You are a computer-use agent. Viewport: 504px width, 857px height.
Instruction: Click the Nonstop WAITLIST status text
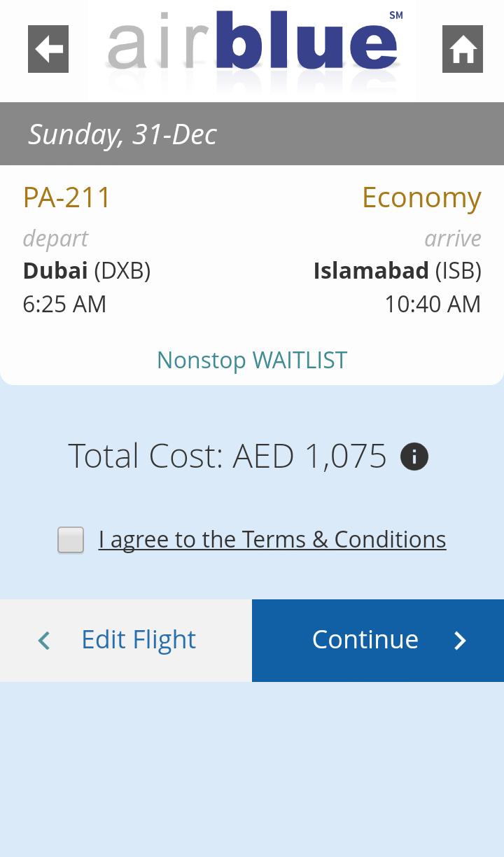point(252,360)
